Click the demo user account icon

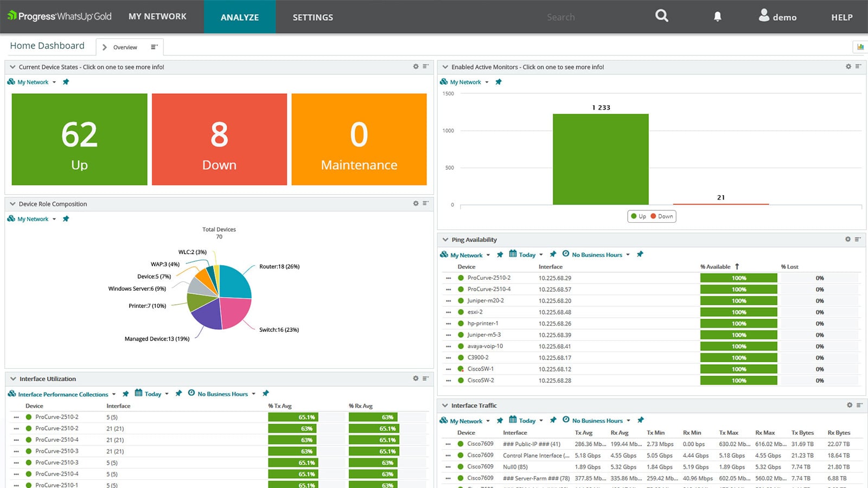765,16
